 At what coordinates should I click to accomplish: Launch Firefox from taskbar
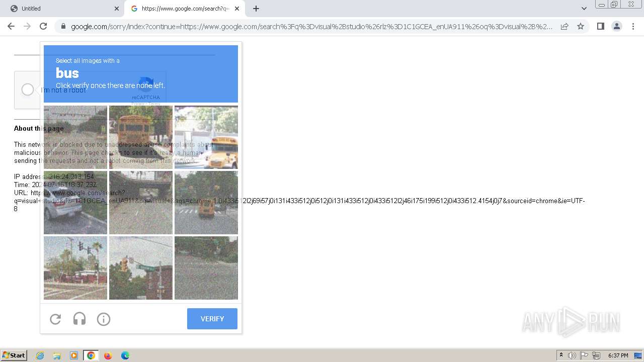point(108,355)
